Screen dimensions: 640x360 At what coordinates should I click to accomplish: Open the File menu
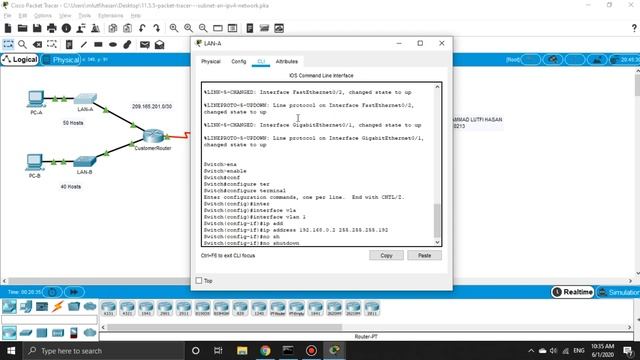click(7, 16)
